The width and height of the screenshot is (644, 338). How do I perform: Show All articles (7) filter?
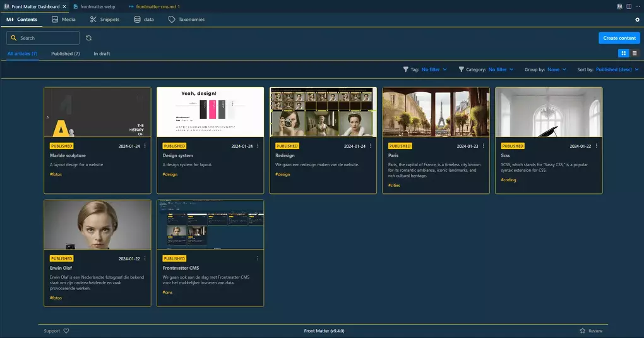tap(23, 54)
